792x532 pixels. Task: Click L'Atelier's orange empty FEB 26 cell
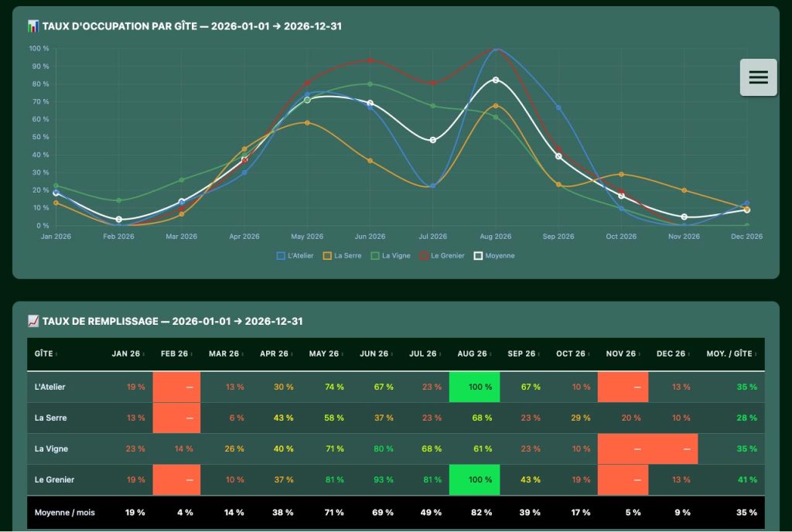[x=176, y=387]
